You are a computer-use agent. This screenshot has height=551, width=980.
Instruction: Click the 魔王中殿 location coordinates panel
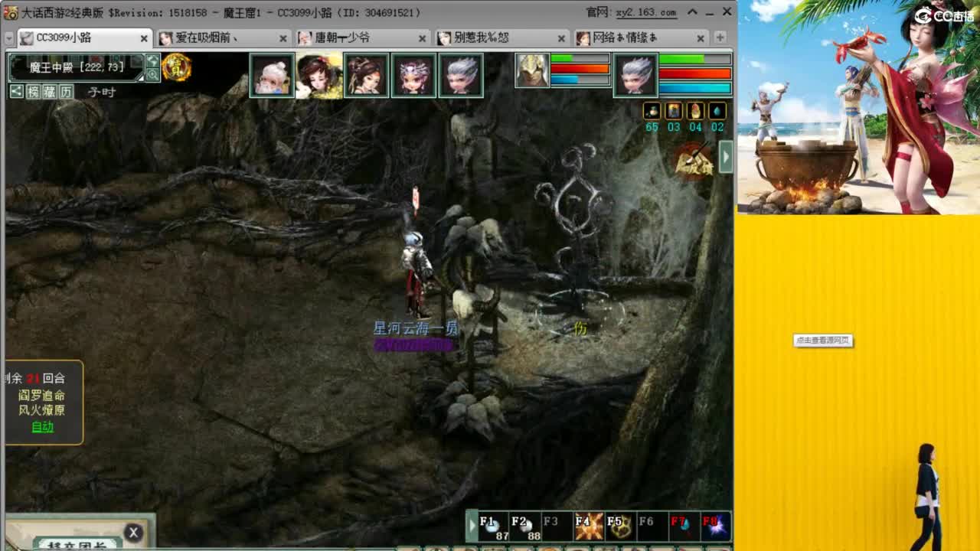tap(77, 67)
